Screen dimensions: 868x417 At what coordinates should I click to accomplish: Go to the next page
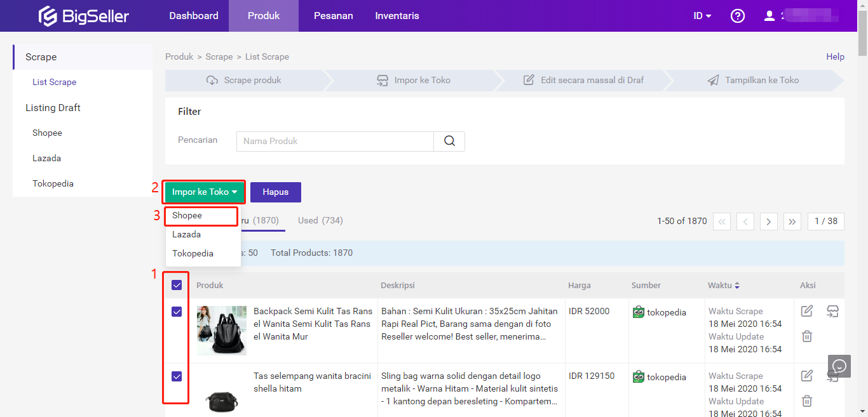[x=769, y=221]
